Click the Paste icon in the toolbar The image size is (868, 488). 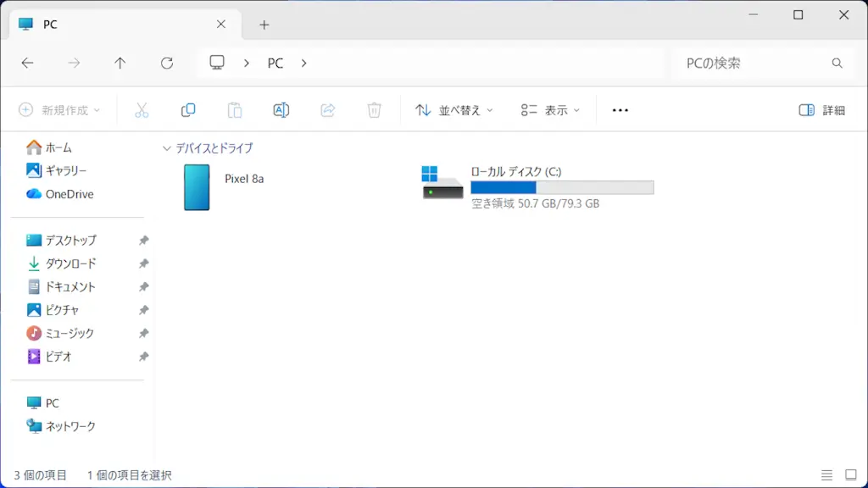[x=235, y=109]
